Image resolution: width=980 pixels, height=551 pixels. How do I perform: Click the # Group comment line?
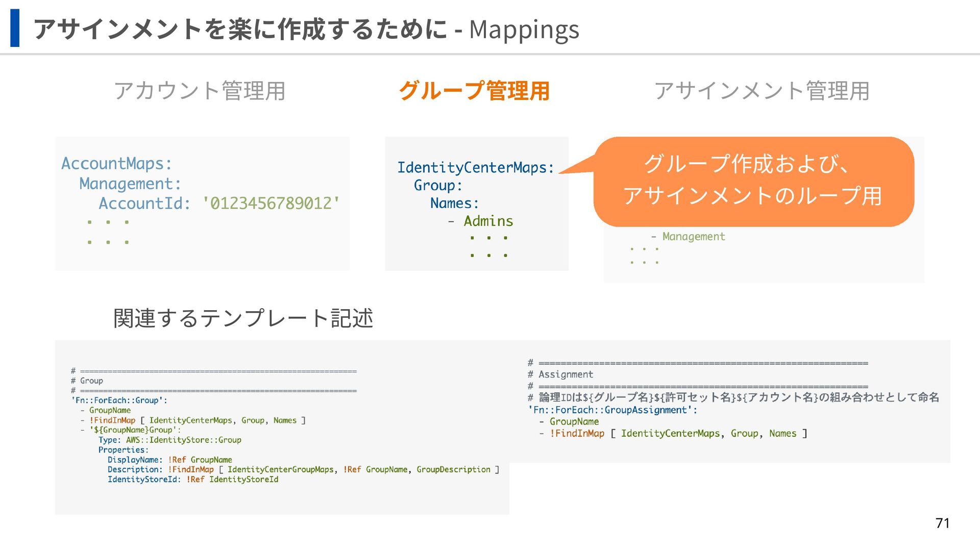87,381
